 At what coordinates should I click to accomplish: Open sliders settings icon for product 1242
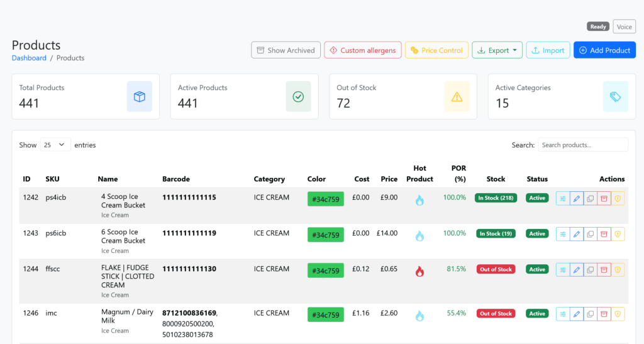(563, 199)
